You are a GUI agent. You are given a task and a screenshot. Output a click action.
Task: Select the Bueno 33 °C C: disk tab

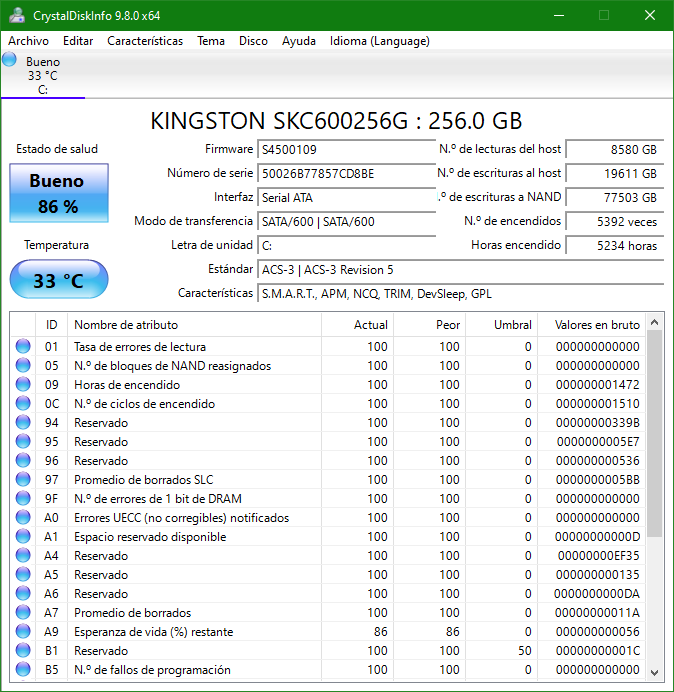pyautogui.click(x=42, y=75)
